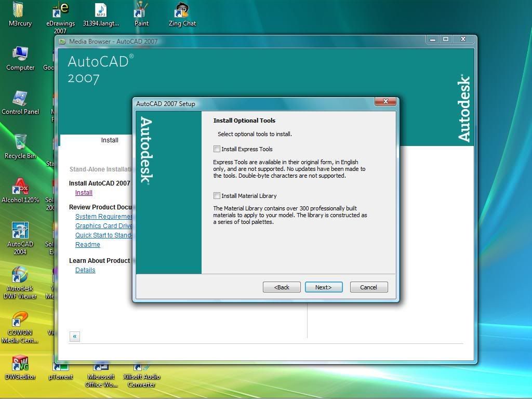
Task: Open the Computer desktop icon
Action: 20,58
